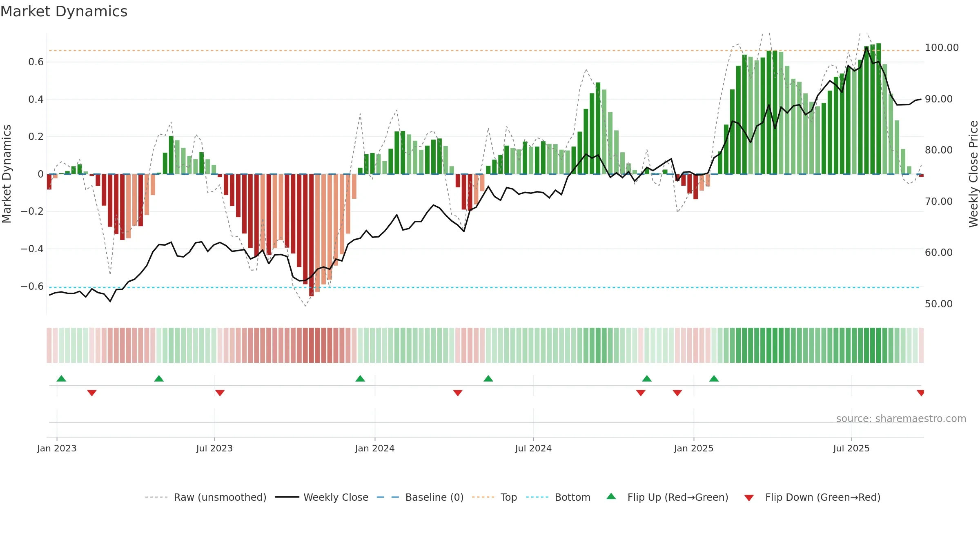This screenshot has width=980, height=551.
Task: Toggle the Raw (unsmoothed) legend entry
Action: 205,497
